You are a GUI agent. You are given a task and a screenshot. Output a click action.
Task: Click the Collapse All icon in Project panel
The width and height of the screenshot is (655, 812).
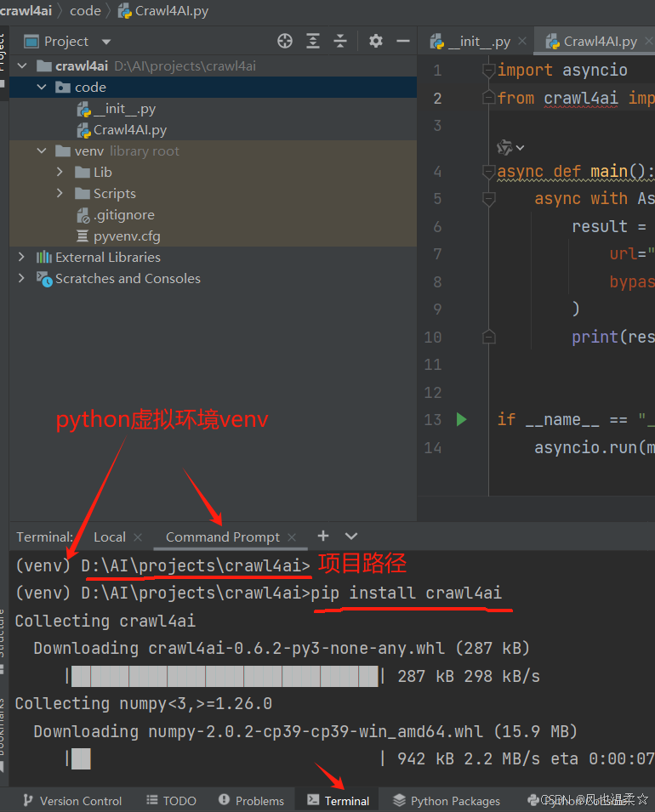click(340, 41)
